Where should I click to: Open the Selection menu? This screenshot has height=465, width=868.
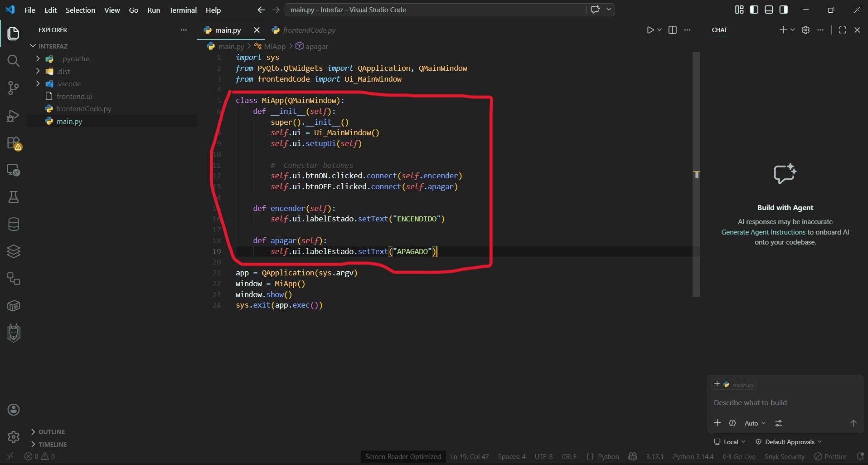coord(80,10)
